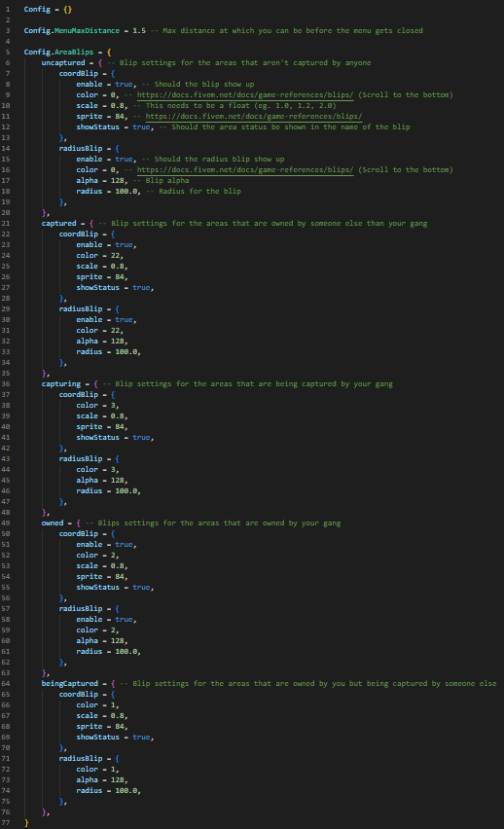
Task: Click the showStatus key on line 69
Action: [x=98, y=737]
